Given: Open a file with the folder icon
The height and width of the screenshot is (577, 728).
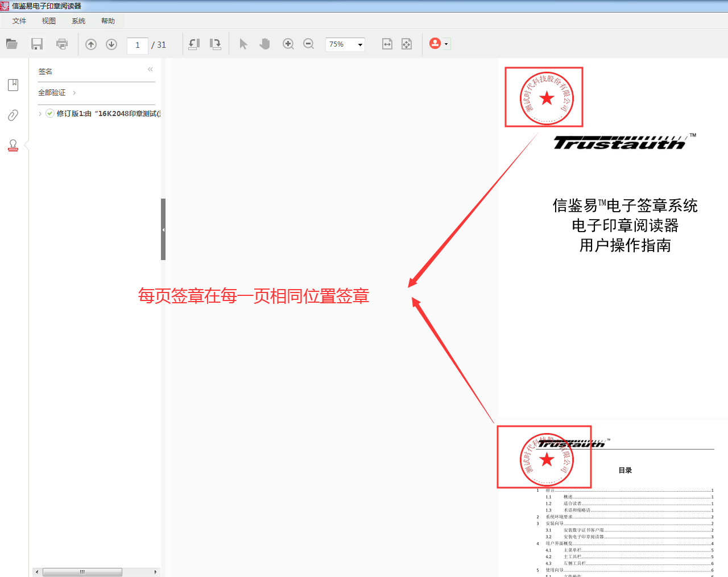Looking at the screenshot, I should point(12,44).
